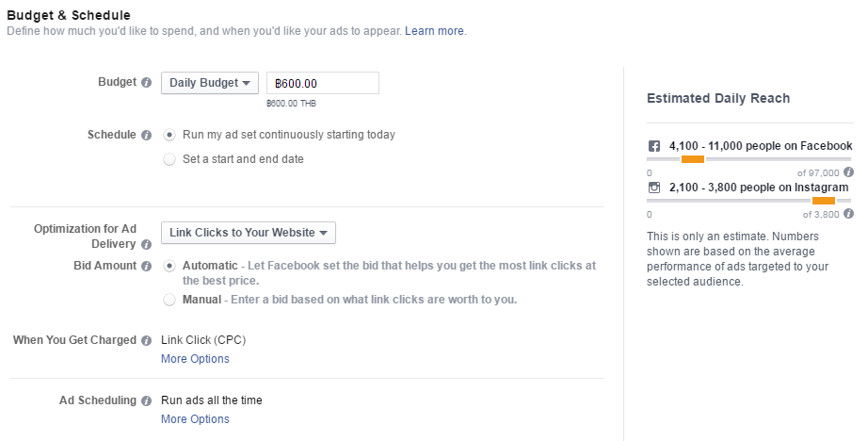Screen dimensions: 868x441
Task: Click the info icon beside Schedule label
Action: (146, 136)
